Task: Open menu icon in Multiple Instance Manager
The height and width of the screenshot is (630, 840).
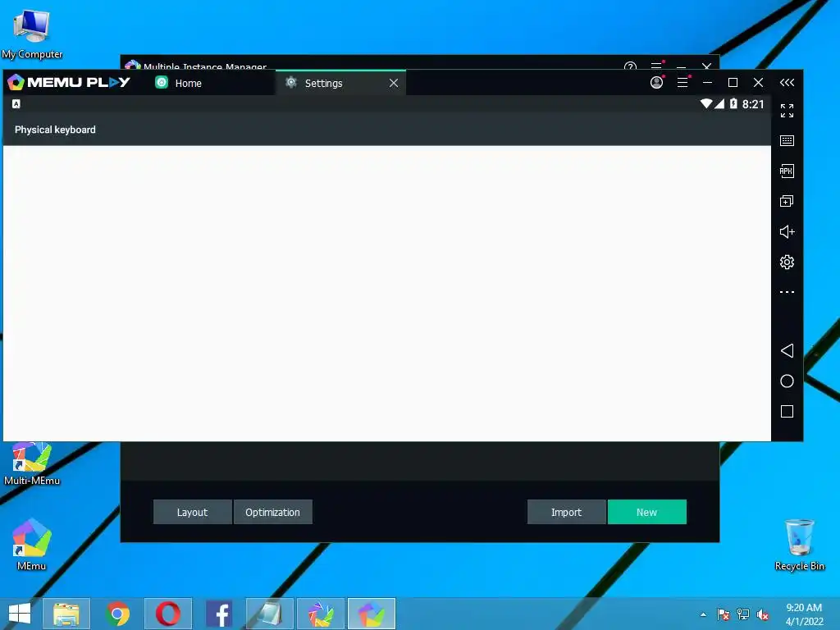Action: point(657,66)
